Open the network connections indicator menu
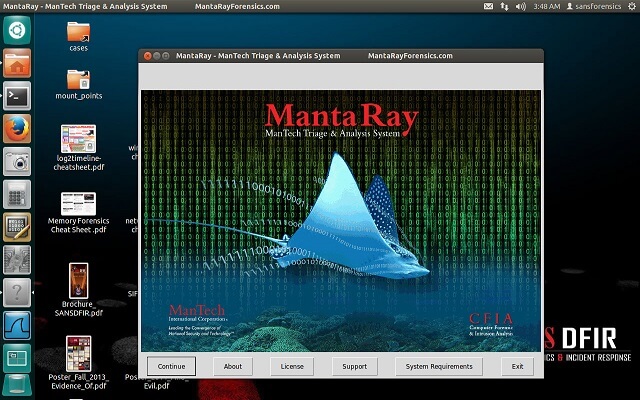The height and width of the screenshot is (400, 640). click(504, 6)
